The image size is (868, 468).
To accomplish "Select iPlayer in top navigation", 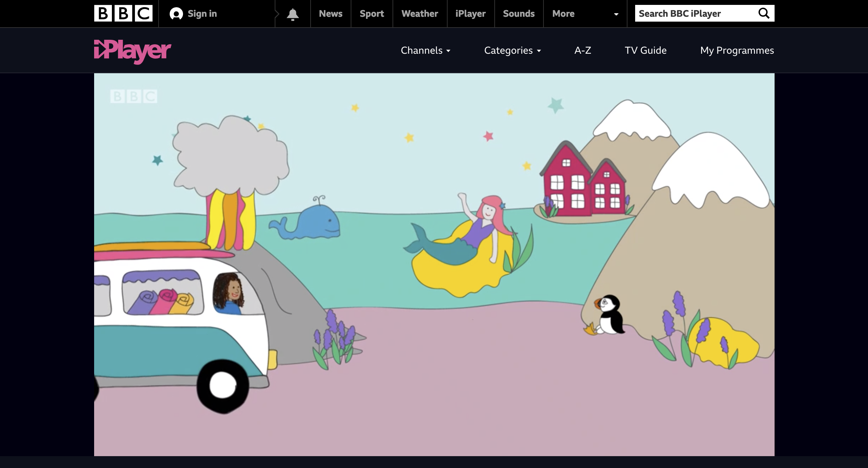I will [x=470, y=14].
